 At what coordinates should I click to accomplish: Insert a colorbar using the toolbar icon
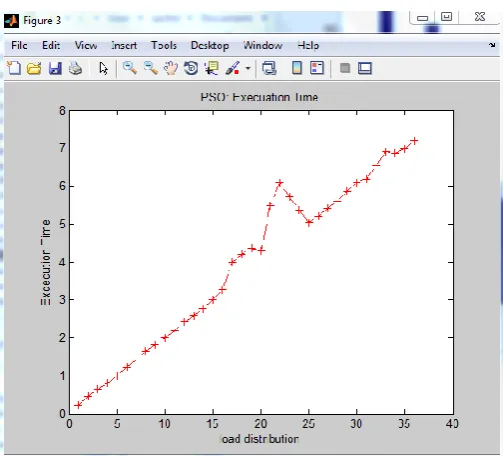point(297,68)
